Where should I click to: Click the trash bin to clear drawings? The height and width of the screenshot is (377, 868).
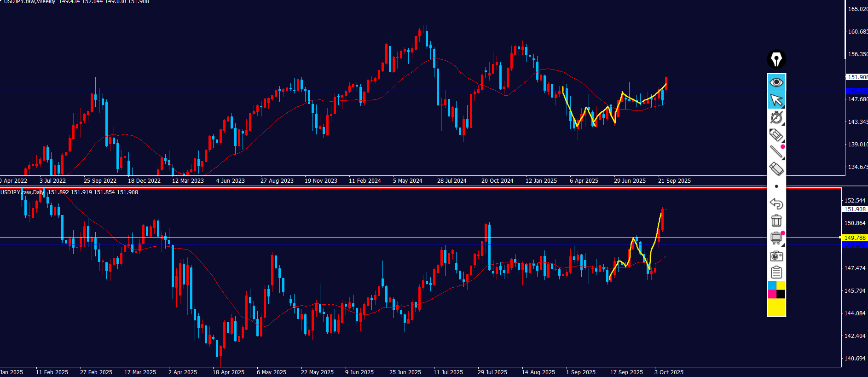(x=776, y=221)
